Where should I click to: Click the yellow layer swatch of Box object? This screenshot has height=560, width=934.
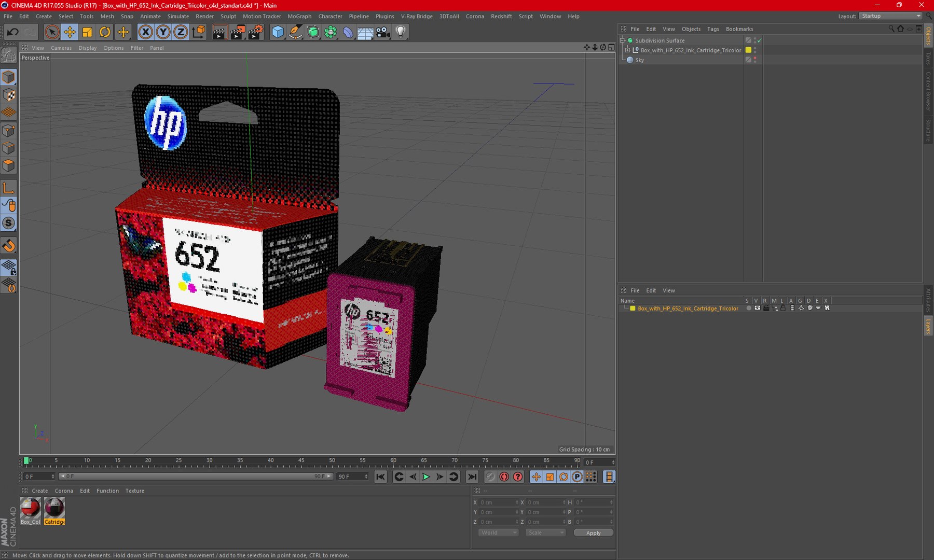pos(748,50)
